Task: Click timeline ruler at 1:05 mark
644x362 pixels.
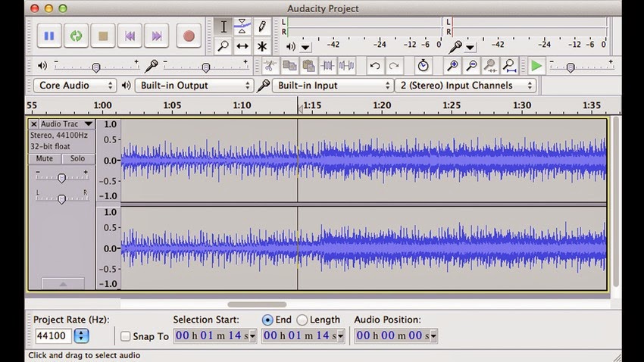Action: [172, 105]
